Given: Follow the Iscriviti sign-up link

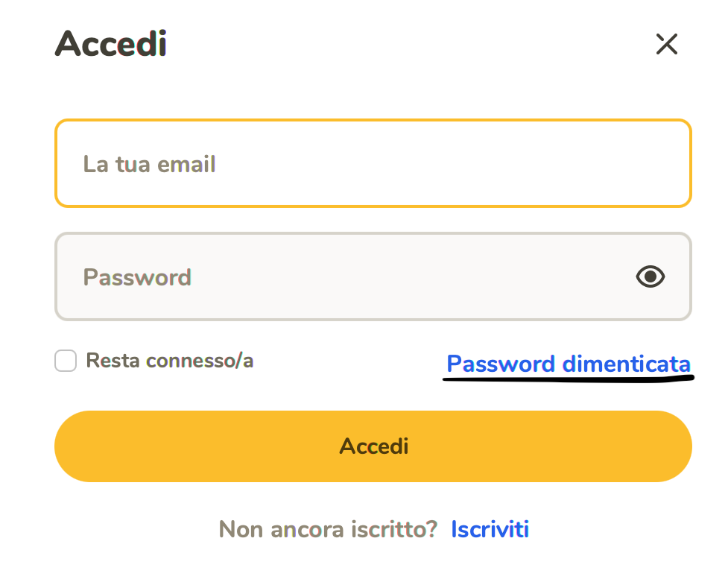Looking at the screenshot, I should click(x=490, y=529).
